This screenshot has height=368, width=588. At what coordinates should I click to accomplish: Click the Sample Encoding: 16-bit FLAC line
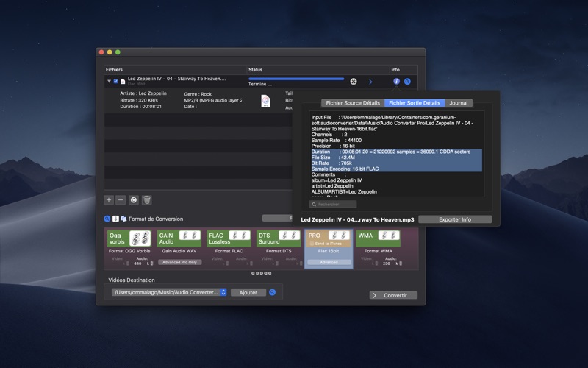(345, 169)
